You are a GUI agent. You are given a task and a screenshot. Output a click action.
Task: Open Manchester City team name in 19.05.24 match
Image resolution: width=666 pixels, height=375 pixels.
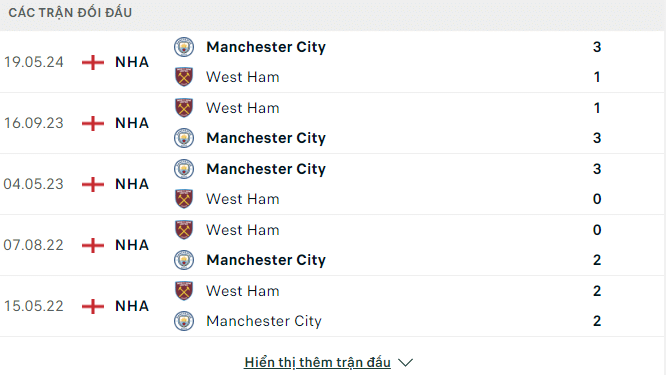[266, 47]
